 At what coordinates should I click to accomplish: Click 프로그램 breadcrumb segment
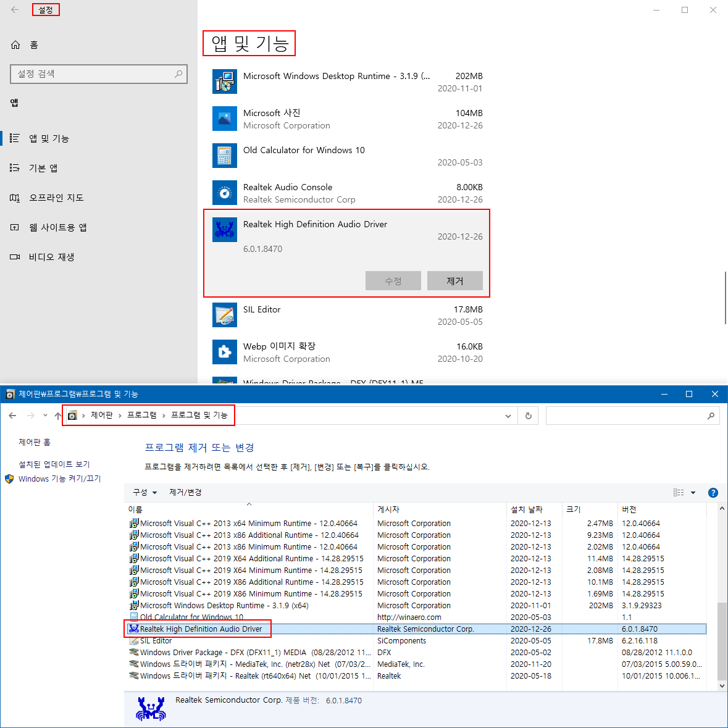(x=142, y=415)
